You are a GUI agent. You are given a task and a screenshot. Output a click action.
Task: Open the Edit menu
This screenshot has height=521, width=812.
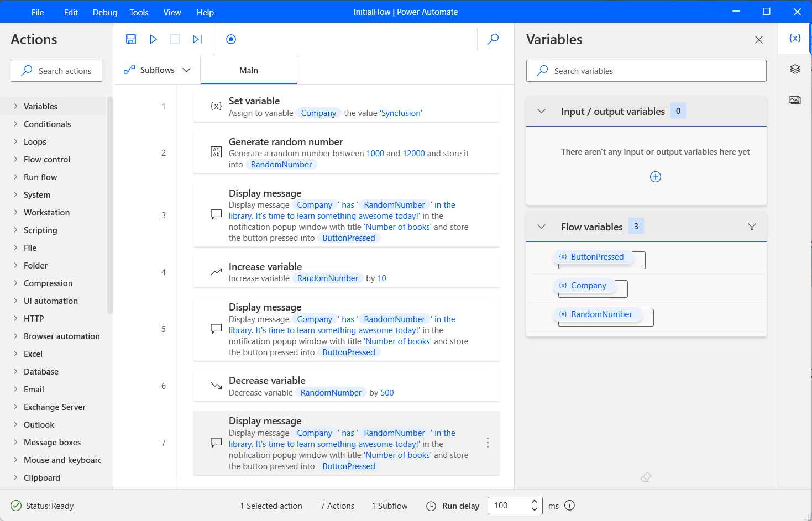(x=71, y=12)
